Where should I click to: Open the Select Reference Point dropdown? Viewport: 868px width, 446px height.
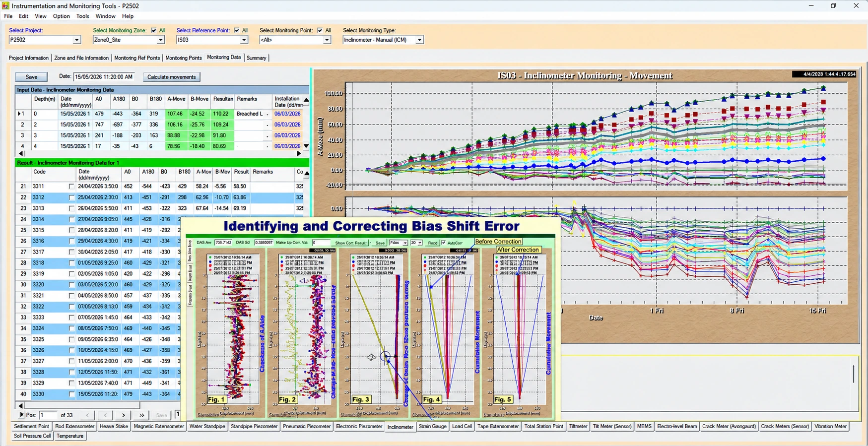tap(244, 40)
